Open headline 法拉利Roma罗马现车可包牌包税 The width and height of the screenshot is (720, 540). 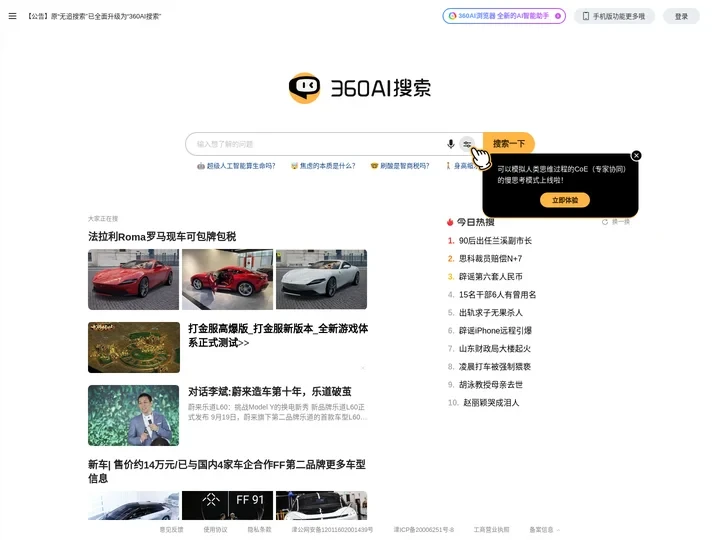162,236
